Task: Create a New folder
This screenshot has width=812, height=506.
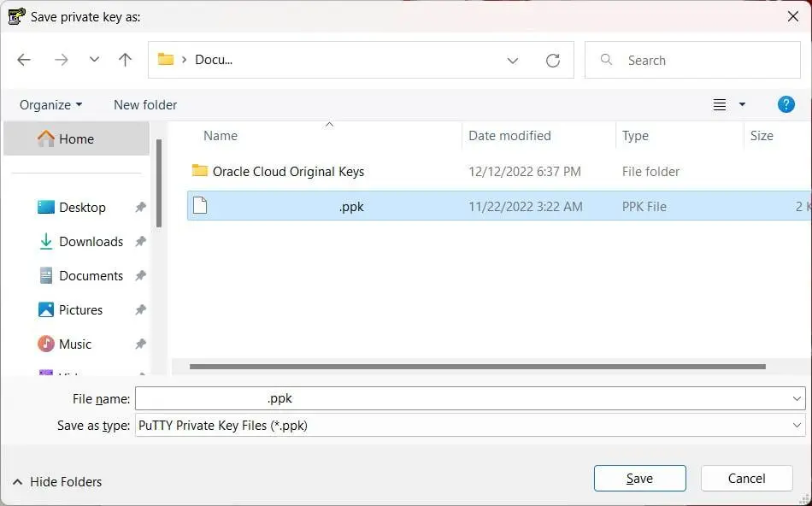Action: pyautogui.click(x=145, y=104)
